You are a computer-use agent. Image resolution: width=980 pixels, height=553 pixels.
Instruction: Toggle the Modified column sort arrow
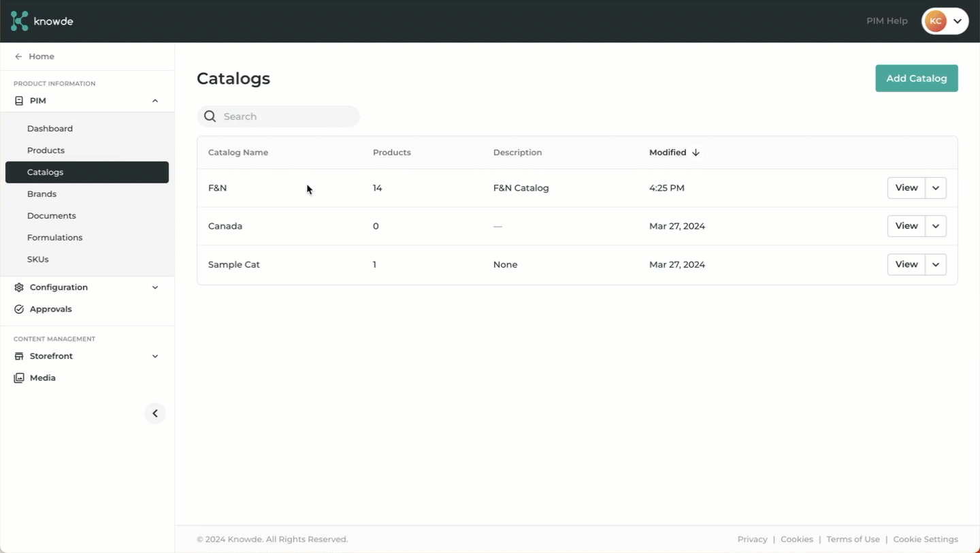coord(696,152)
